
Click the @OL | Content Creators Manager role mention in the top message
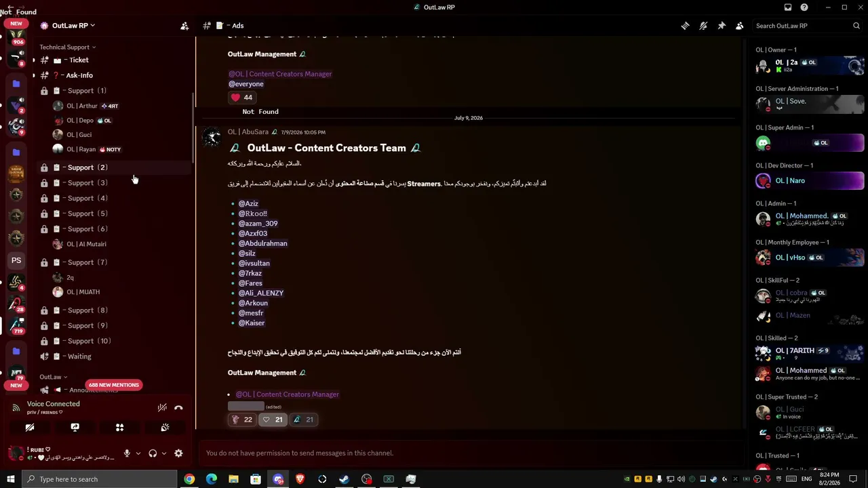coord(280,74)
